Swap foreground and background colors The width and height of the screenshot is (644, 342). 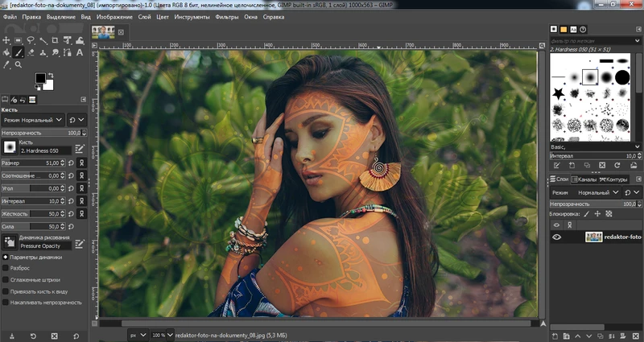[x=51, y=75]
